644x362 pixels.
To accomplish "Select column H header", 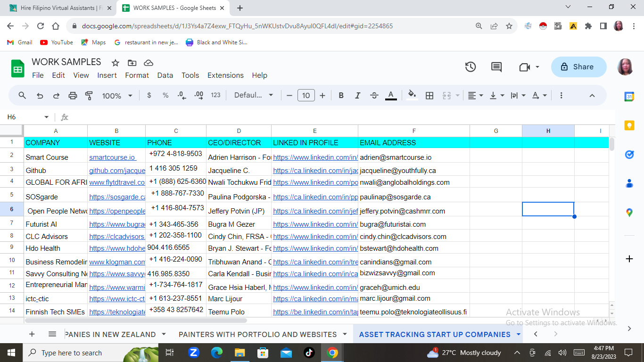I will 548,131.
